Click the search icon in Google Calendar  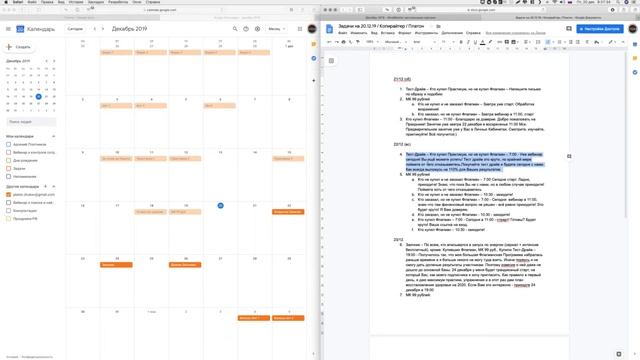click(235, 29)
